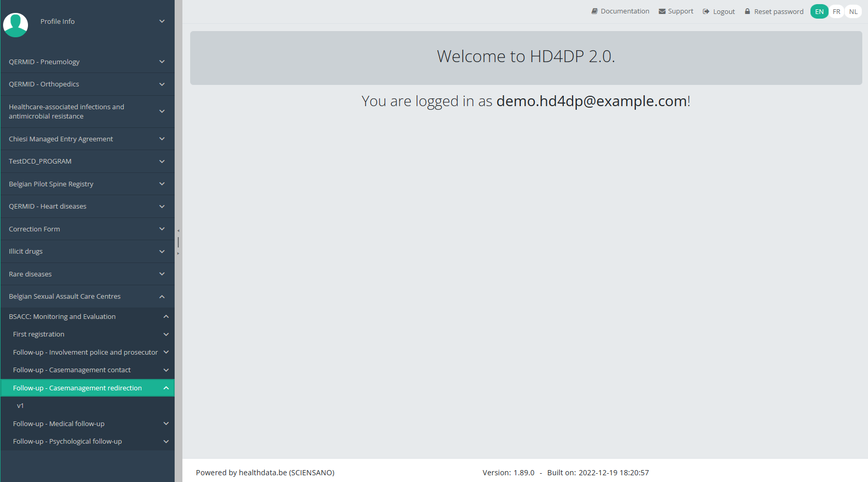The image size is (868, 482).
Task: Switch language to FR
Action: click(836, 11)
